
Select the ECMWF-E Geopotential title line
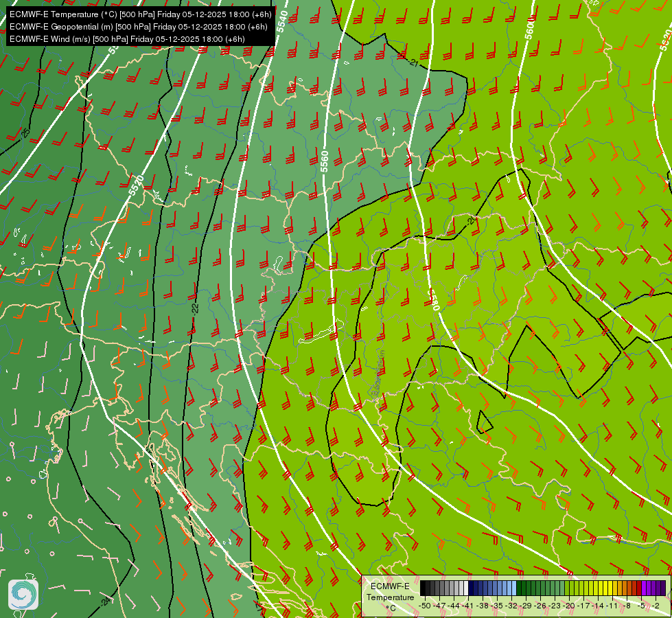click(x=139, y=27)
